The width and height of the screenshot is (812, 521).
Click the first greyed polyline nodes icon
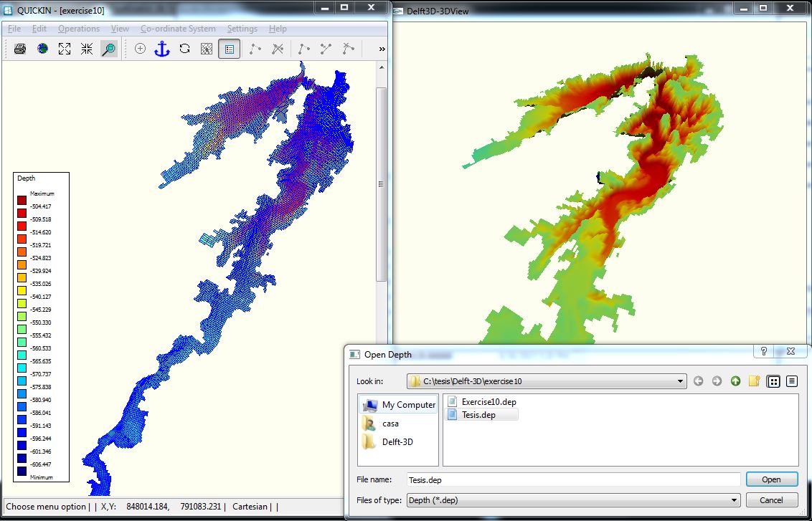point(255,49)
